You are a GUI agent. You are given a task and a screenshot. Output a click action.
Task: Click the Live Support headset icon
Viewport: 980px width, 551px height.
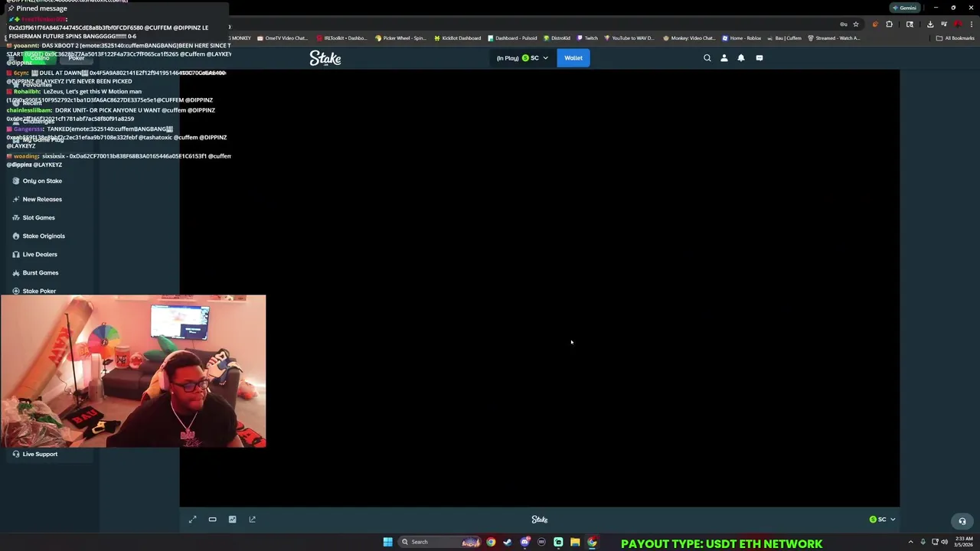[16, 455]
